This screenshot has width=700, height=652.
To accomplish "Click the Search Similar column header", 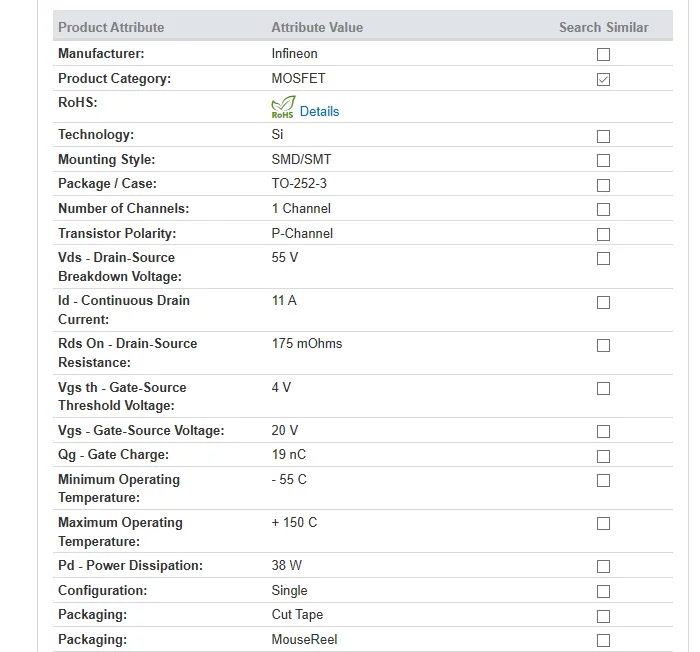I will tap(604, 27).
